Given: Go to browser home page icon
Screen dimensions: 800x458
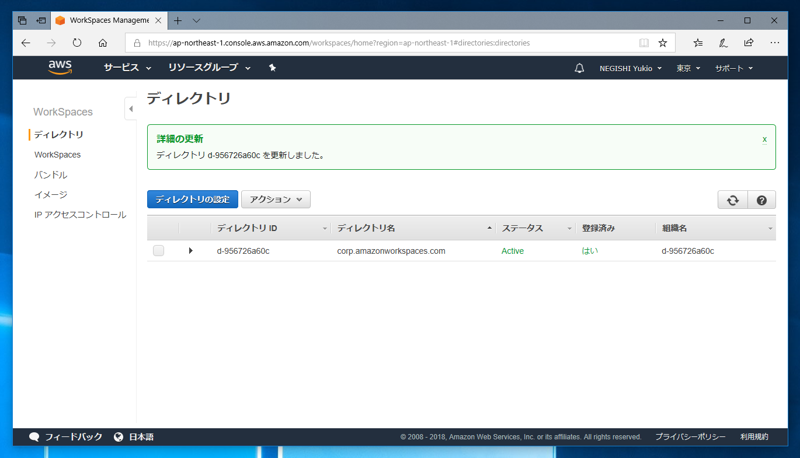Looking at the screenshot, I should (103, 43).
